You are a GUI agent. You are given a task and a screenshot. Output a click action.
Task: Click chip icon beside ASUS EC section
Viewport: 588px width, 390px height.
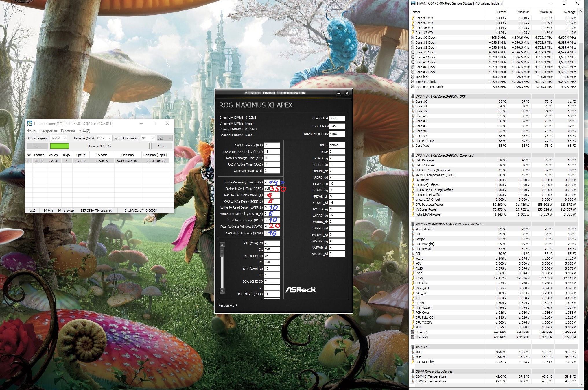pos(413,347)
